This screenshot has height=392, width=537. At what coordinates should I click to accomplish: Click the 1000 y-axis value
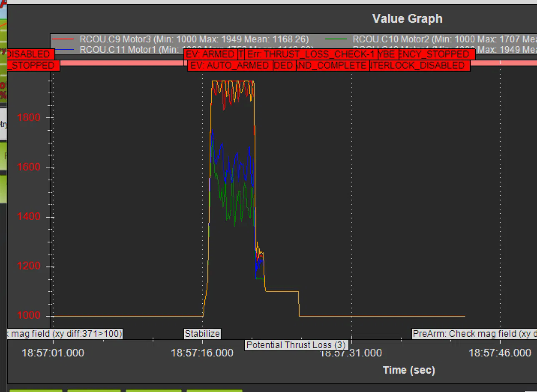29,316
